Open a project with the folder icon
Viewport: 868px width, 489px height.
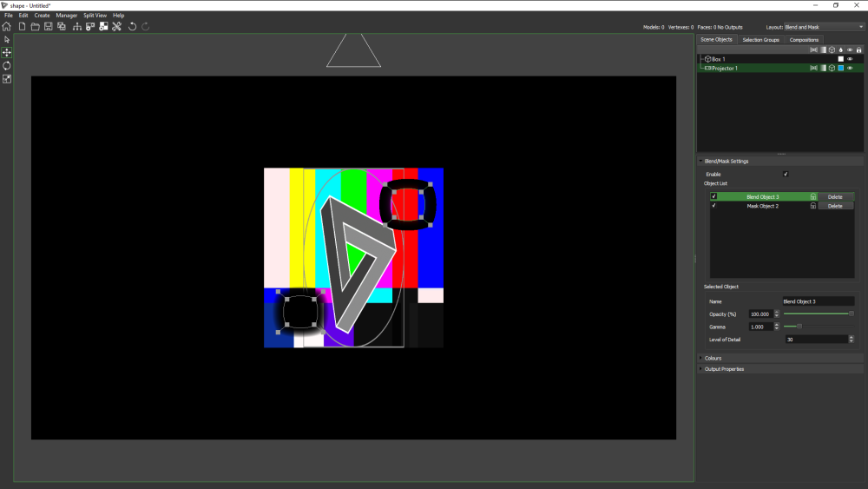coord(35,27)
